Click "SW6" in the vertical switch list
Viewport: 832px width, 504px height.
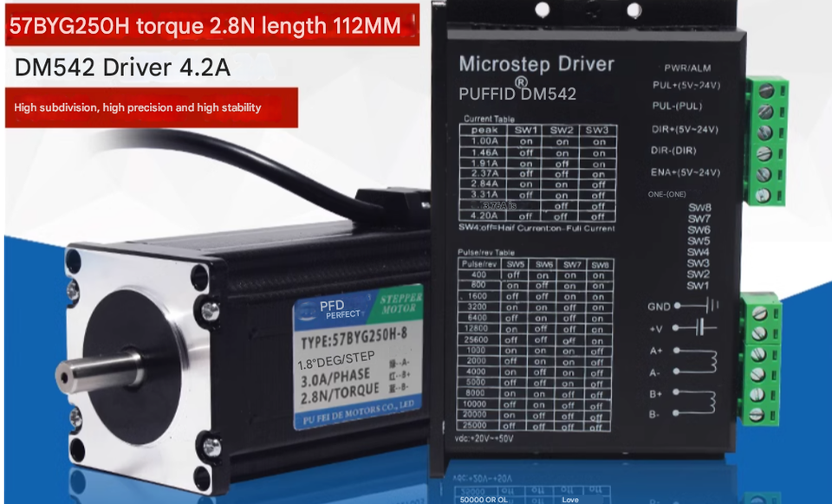699,229
